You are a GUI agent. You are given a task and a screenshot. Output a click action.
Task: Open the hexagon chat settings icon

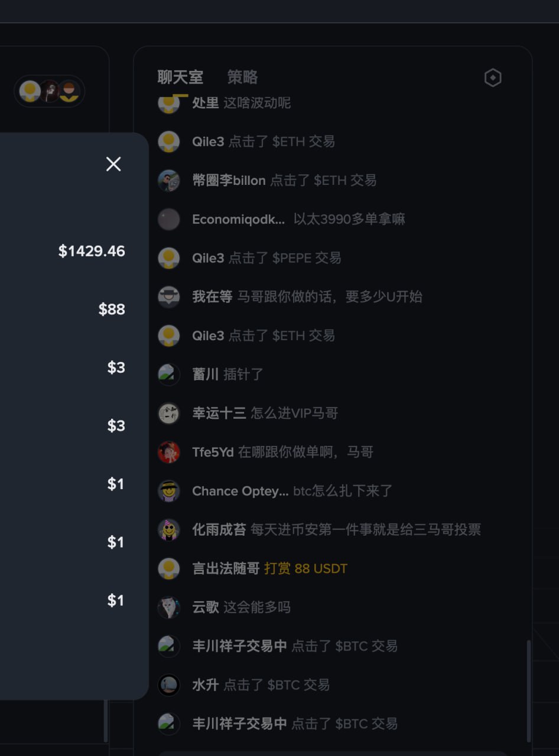pyautogui.click(x=493, y=78)
